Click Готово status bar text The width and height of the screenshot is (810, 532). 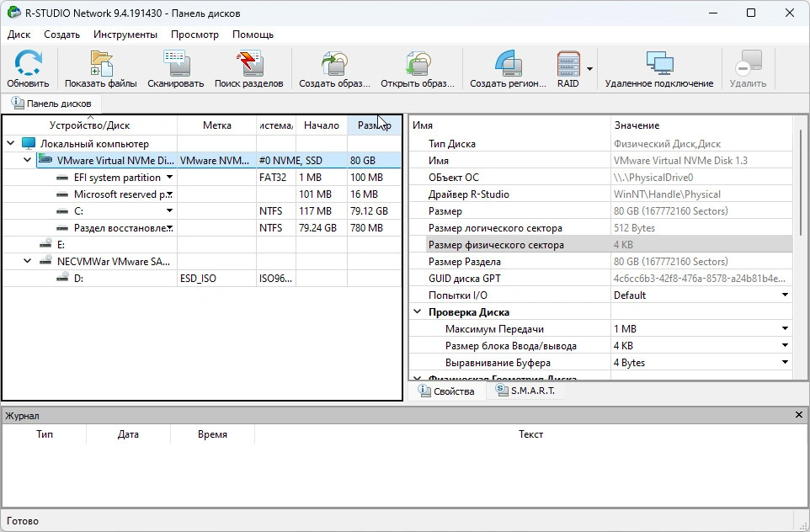23,521
